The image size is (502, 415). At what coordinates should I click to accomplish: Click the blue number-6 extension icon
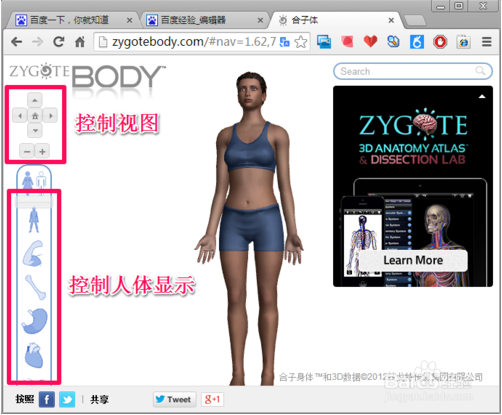(x=417, y=42)
